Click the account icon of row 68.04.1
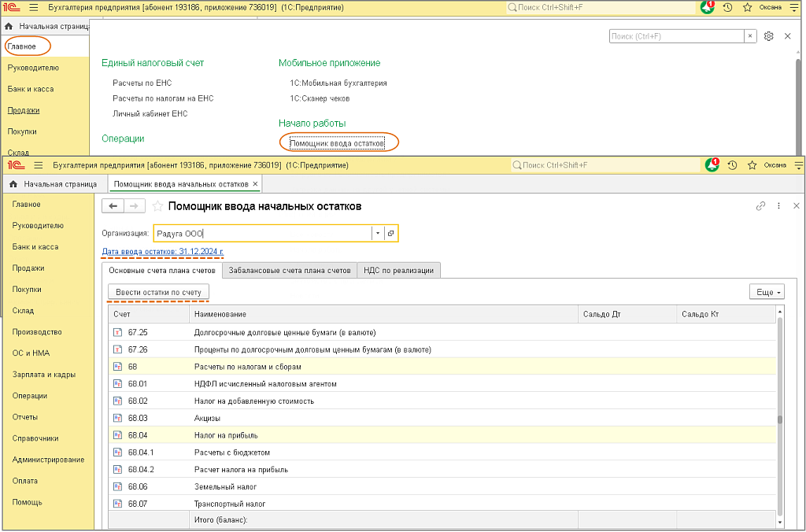The image size is (806, 532). pyautogui.click(x=118, y=453)
